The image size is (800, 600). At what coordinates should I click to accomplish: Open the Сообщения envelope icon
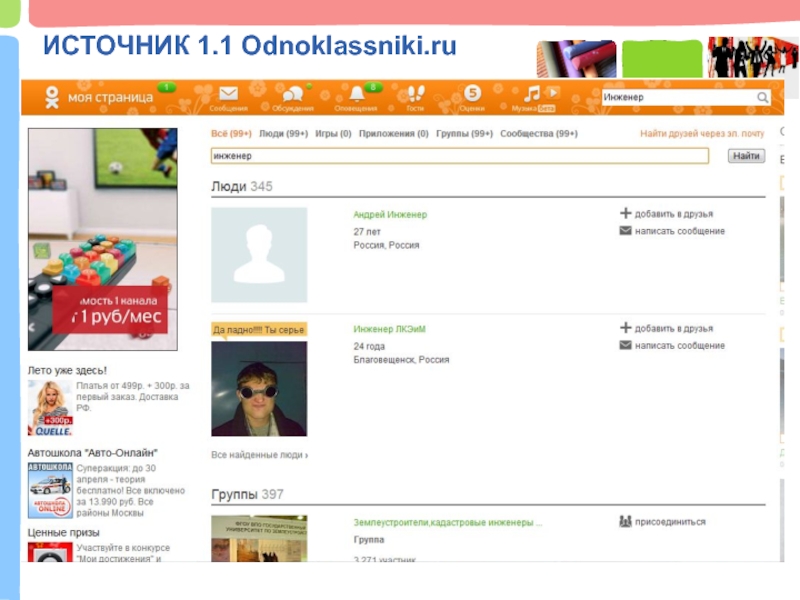[228, 93]
